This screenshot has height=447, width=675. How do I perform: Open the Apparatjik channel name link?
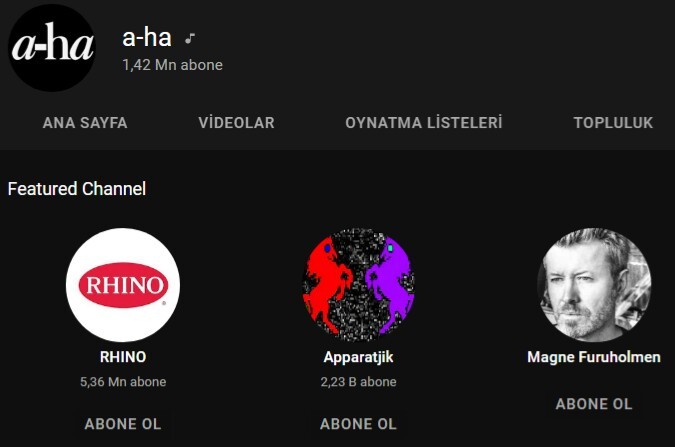coord(358,357)
